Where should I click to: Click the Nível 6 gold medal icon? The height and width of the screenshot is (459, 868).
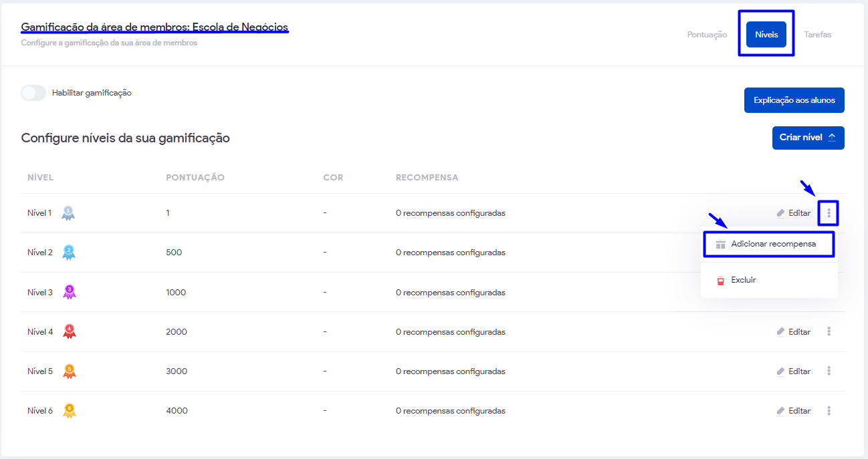(69, 410)
